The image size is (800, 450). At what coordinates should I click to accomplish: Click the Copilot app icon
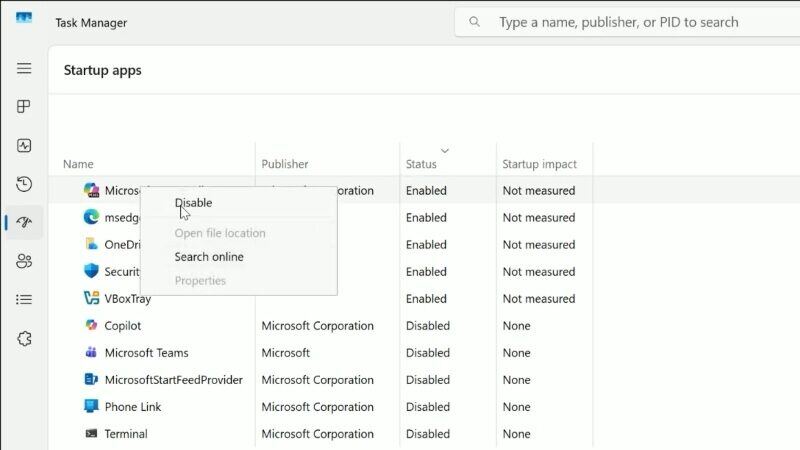(x=91, y=325)
